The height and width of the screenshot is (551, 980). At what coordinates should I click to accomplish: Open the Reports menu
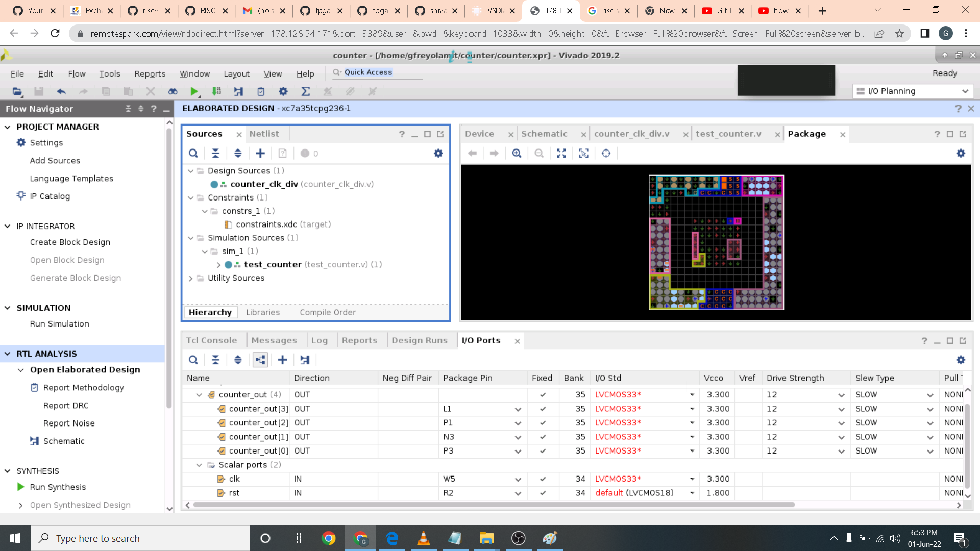point(150,73)
